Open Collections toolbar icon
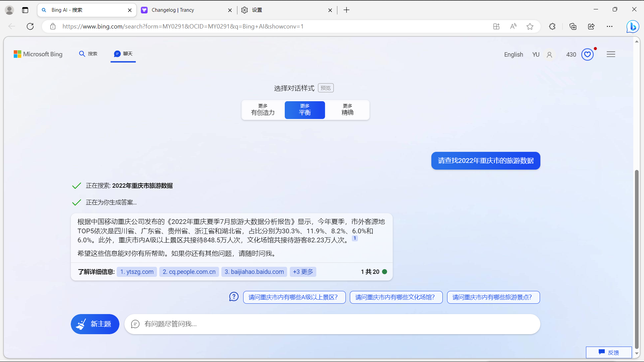The height and width of the screenshot is (362, 644). (573, 26)
